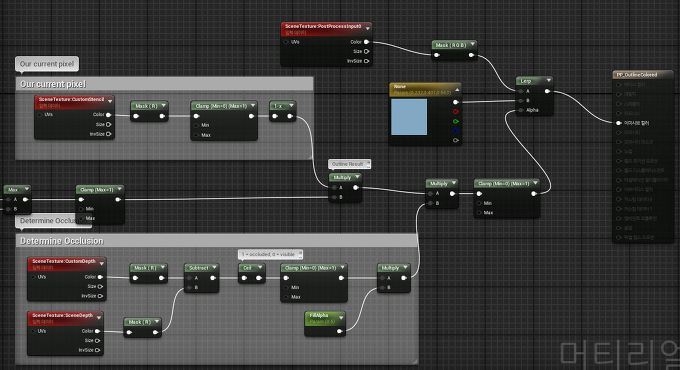Click the white RGB output pin of the None parameter

[455, 102]
